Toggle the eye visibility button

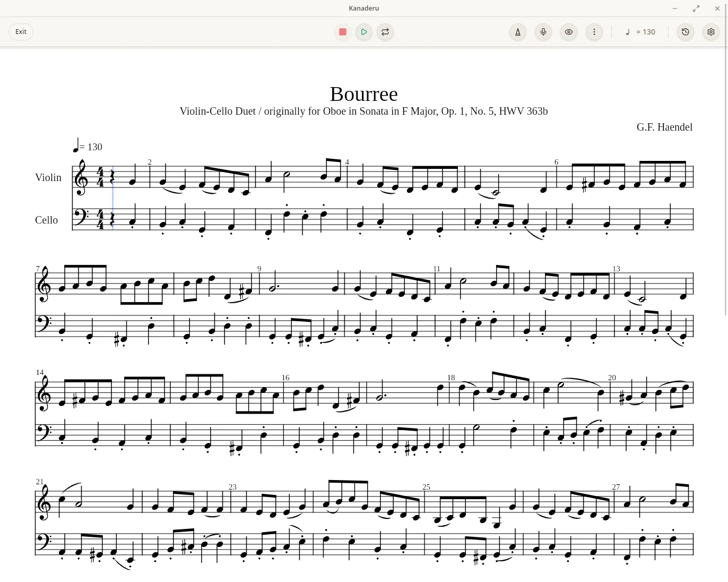[x=569, y=32]
